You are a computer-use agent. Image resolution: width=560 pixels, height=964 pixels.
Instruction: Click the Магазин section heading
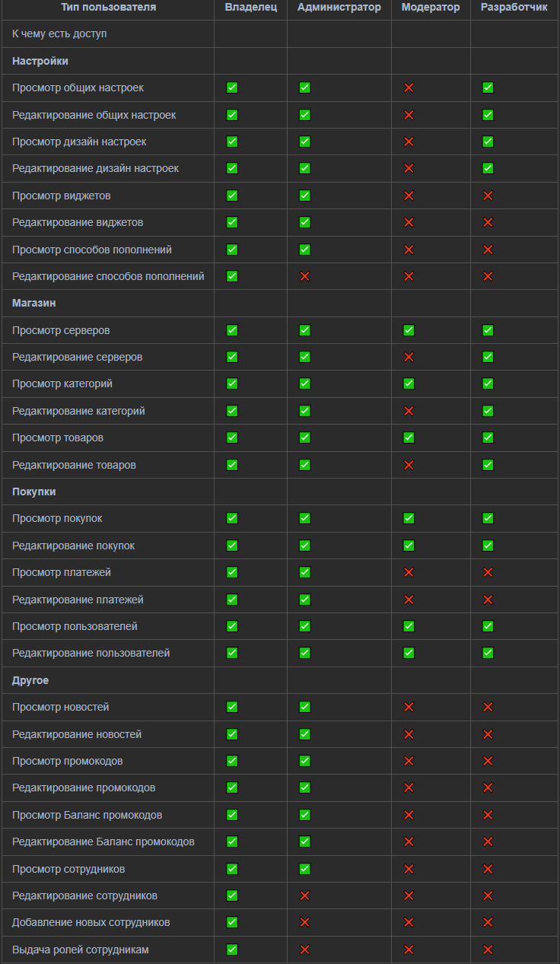click(33, 303)
